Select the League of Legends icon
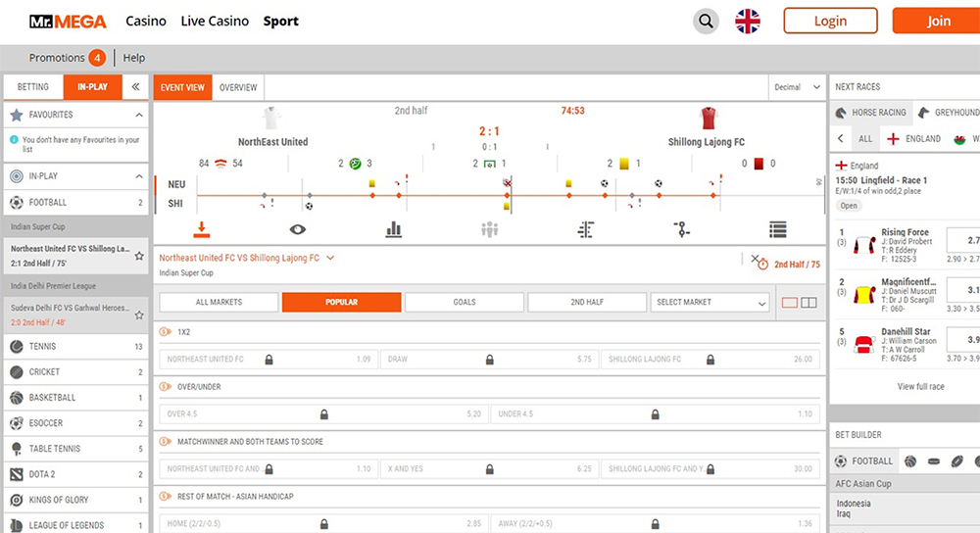The height and width of the screenshot is (533, 980). (x=17, y=525)
